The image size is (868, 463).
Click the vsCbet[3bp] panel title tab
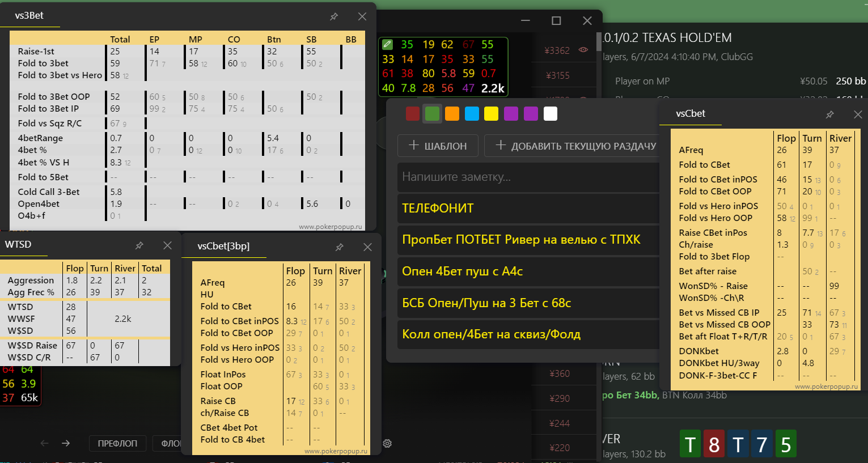click(x=223, y=246)
